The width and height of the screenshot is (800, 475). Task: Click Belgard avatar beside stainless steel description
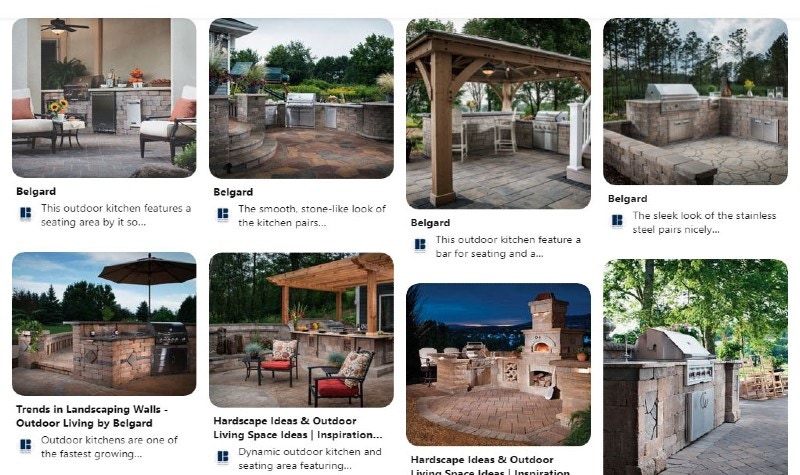pyautogui.click(x=617, y=221)
